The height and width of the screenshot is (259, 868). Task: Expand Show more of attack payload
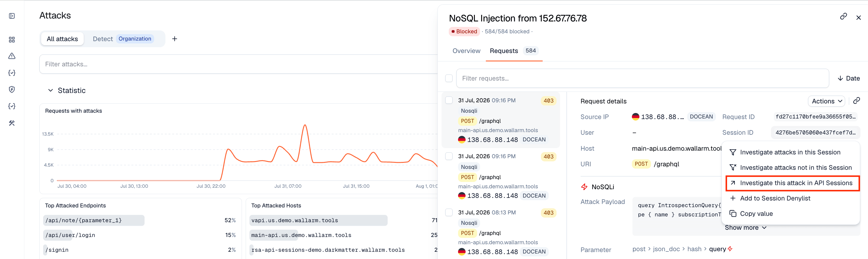(745, 228)
